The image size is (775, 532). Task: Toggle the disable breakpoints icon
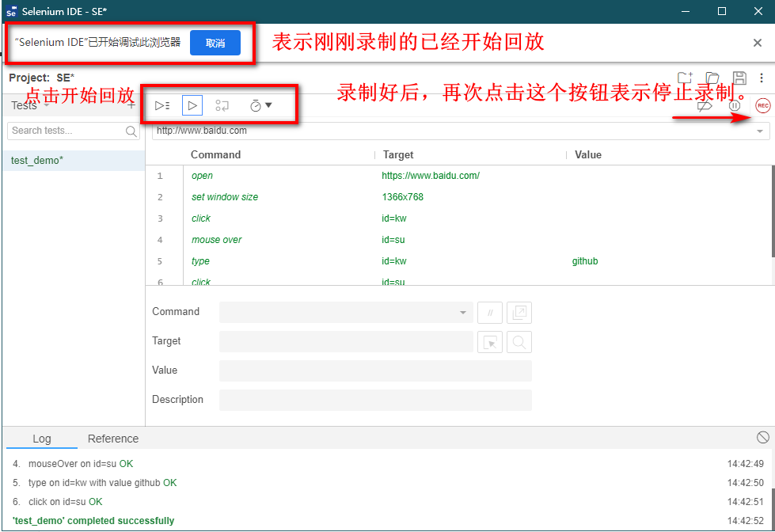click(x=705, y=105)
